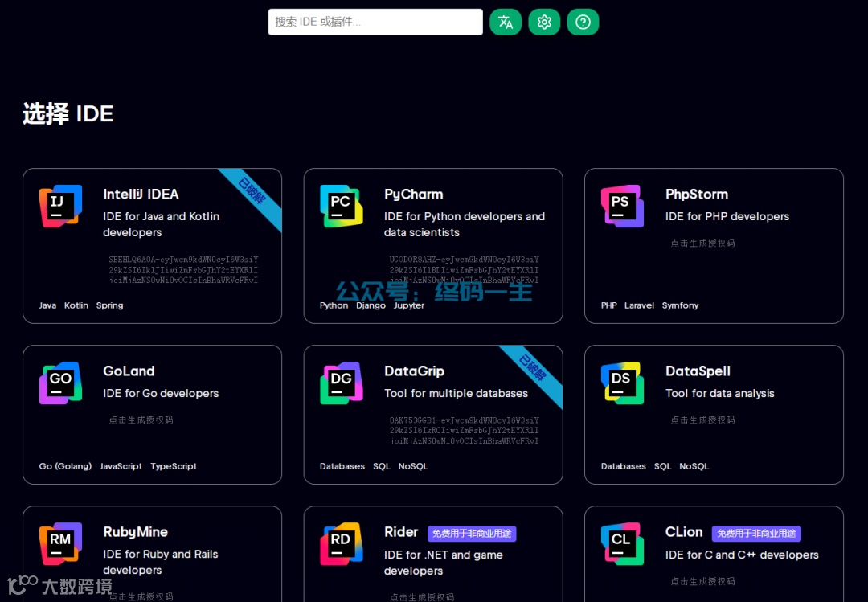868x602 pixels.
Task: Click the PyCharm title
Action: (x=414, y=195)
